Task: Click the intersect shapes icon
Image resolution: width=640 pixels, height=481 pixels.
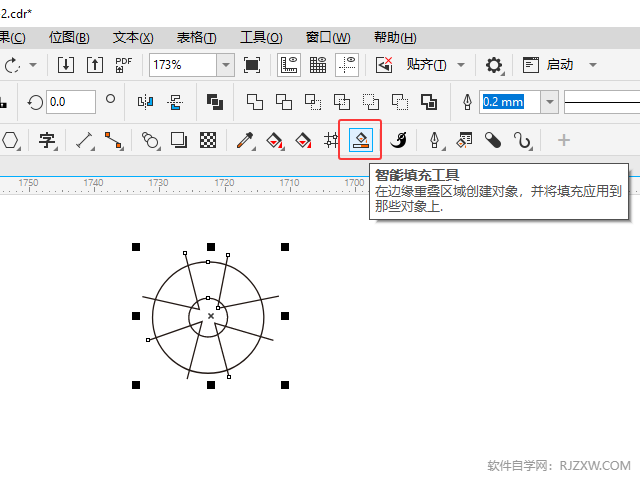Action: (313, 102)
